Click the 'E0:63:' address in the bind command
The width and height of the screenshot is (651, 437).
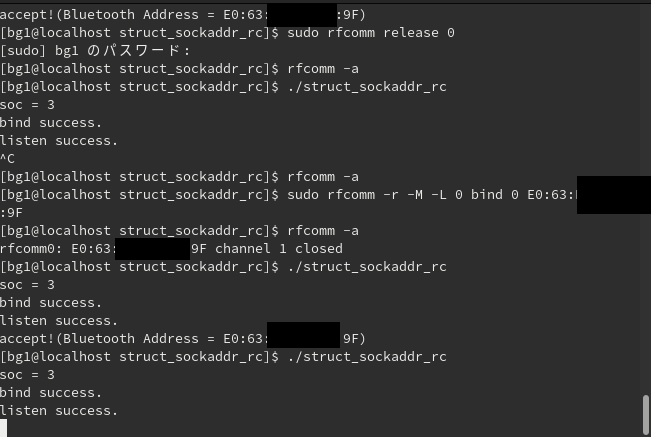pyautogui.click(x=551, y=195)
